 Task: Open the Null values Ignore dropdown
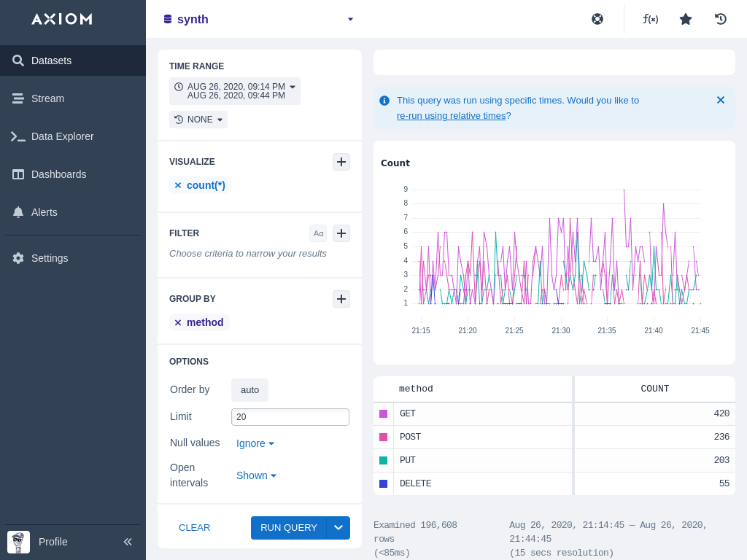click(255, 443)
